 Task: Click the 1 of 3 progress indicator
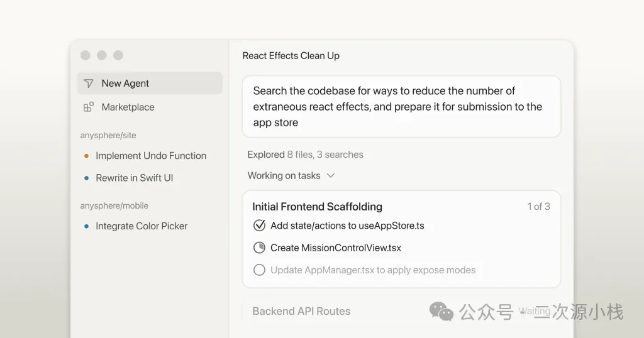pos(538,206)
